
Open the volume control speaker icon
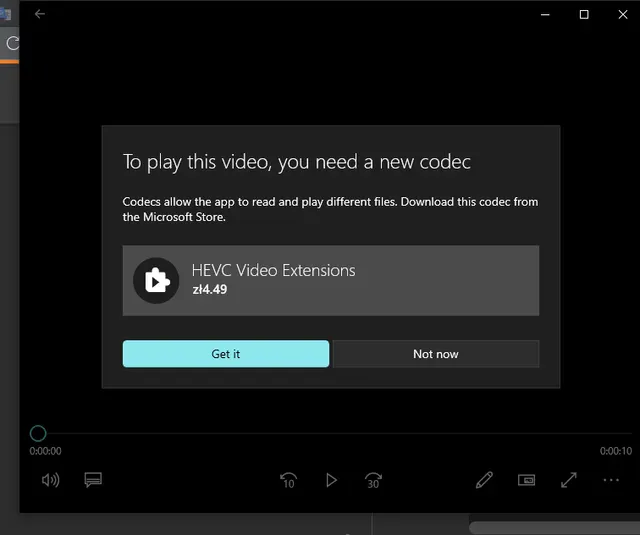coord(51,480)
